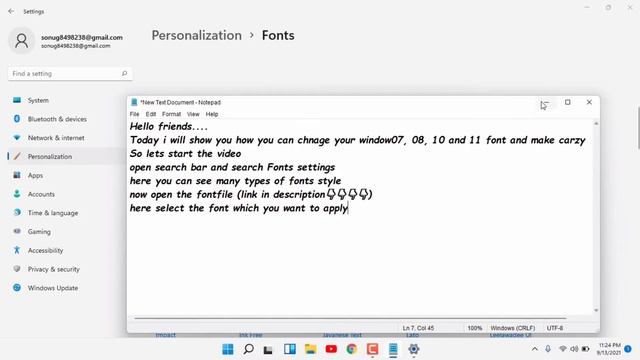The image size is (640, 360).
Task: Open Task View on taskbar
Action: click(268, 349)
